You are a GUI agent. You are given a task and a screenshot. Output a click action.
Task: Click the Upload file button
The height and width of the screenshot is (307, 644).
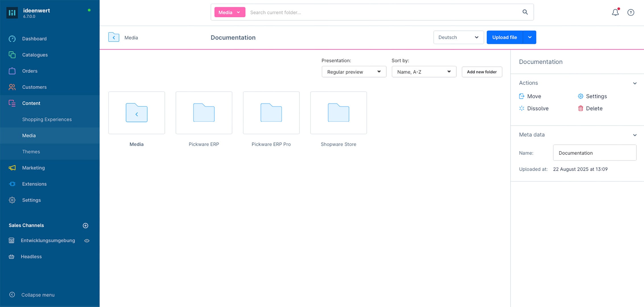[x=505, y=37]
